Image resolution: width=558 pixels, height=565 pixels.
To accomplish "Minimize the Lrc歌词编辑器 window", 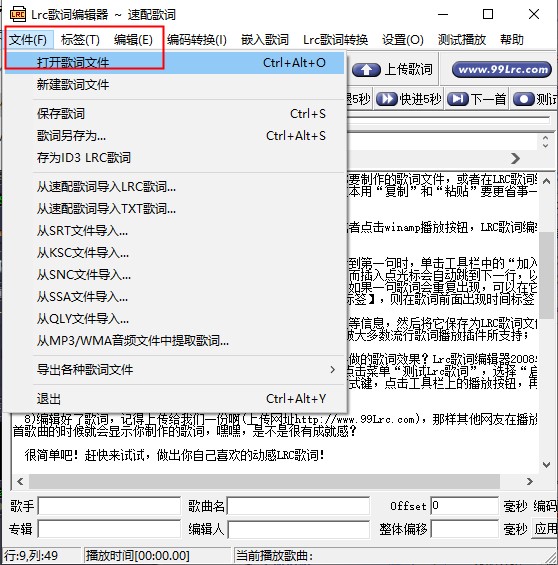I will (443, 14).
